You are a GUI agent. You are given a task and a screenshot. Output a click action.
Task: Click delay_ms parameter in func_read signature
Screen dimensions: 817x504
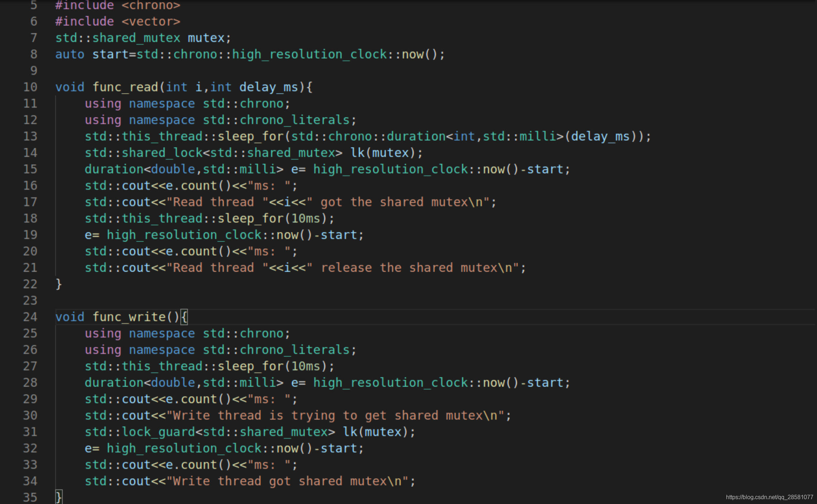coord(269,87)
